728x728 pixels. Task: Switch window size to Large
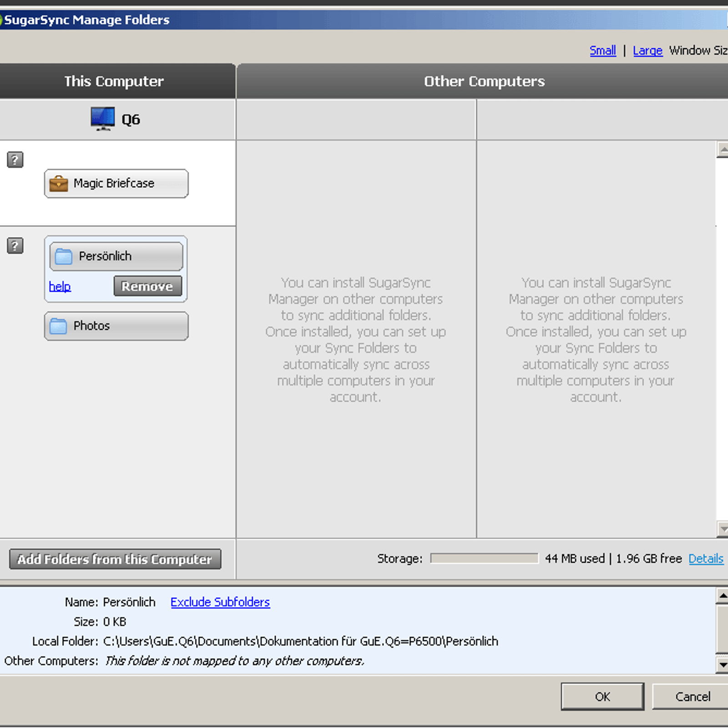pyautogui.click(x=648, y=50)
